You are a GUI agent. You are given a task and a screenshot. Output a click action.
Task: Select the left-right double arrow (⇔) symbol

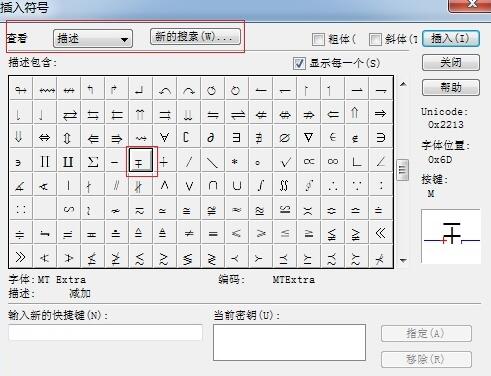click(45, 137)
